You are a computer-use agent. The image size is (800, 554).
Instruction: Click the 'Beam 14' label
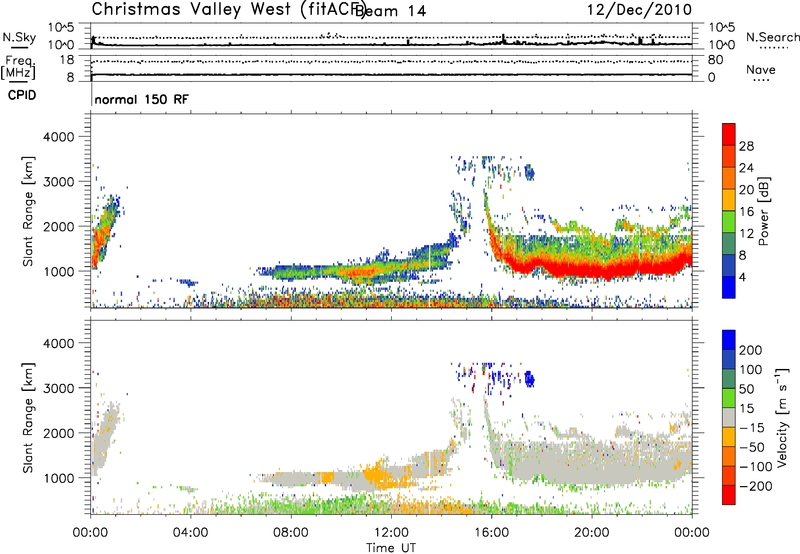tap(391, 11)
